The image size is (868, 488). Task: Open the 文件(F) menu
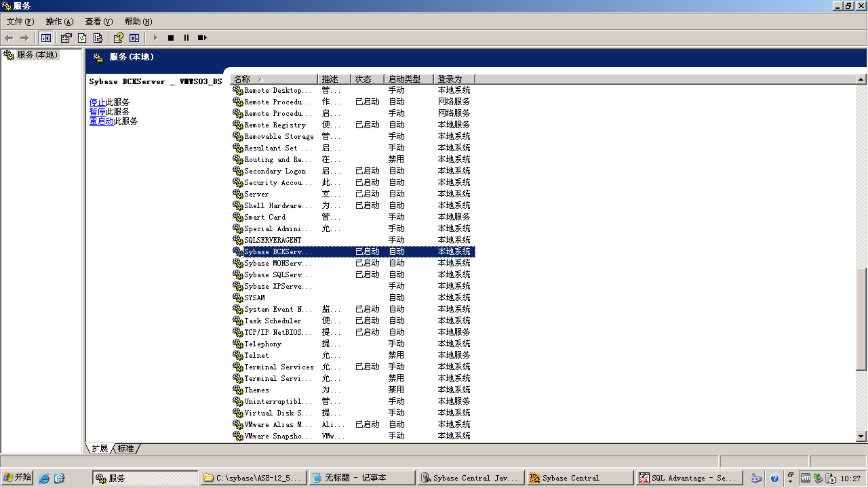(20, 21)
